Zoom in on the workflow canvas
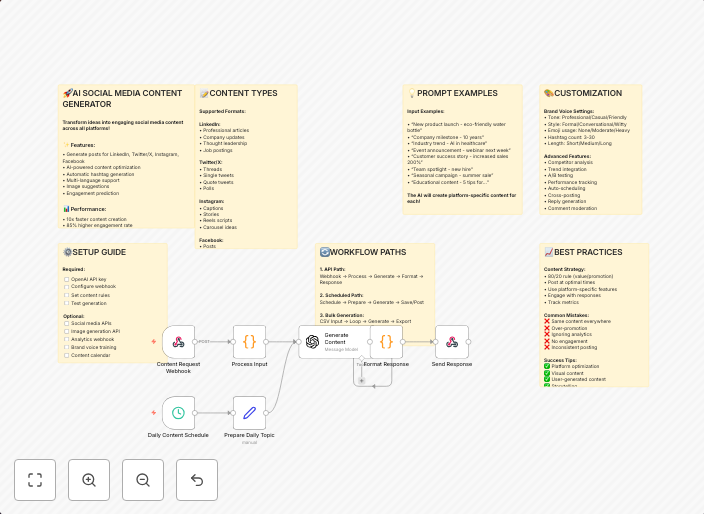 [x=89, y=480]
